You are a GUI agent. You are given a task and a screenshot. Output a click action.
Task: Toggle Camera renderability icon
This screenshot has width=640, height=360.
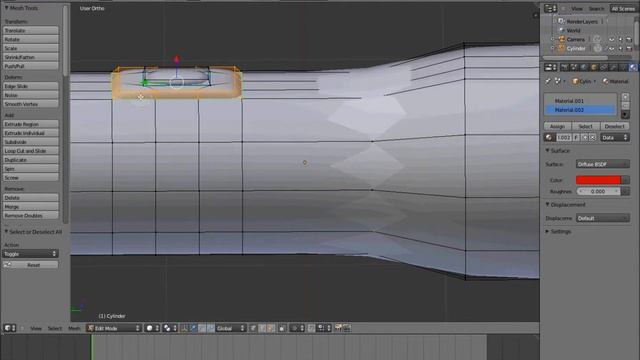(x=629, y=39)
